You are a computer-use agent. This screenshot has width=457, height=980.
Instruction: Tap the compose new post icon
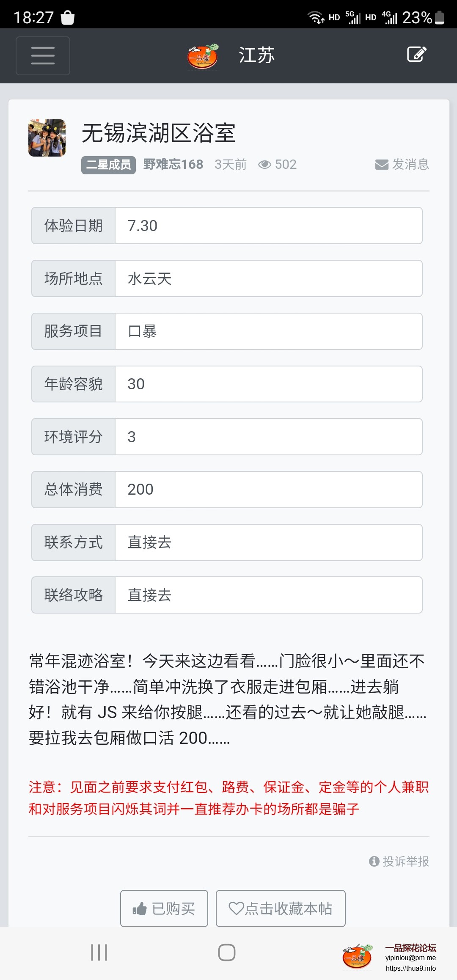(x=416, y=55)
